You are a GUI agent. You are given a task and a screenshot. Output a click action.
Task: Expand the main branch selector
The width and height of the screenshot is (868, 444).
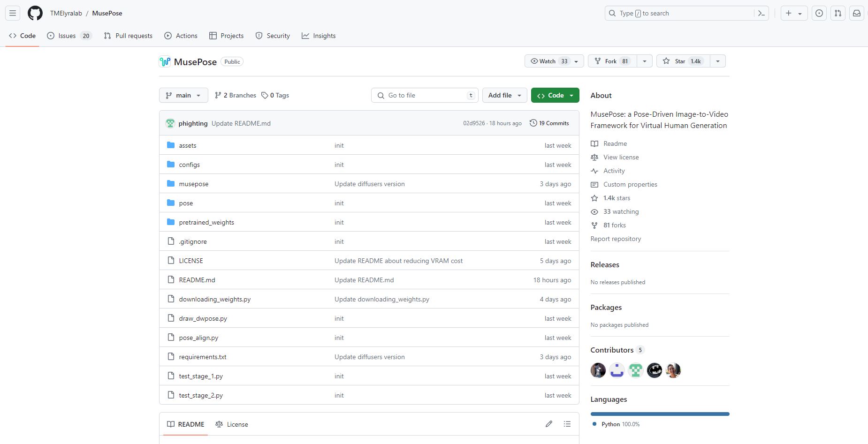(x=183, y=95)
